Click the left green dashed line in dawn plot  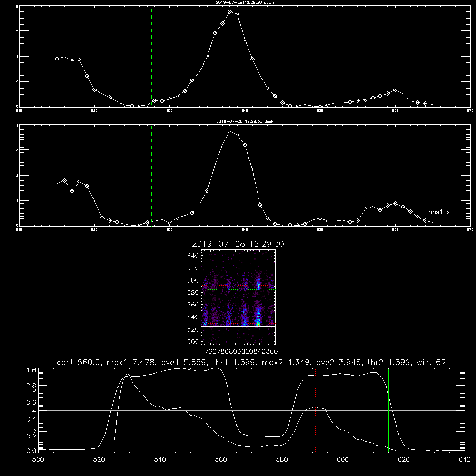tap(151, 57)
